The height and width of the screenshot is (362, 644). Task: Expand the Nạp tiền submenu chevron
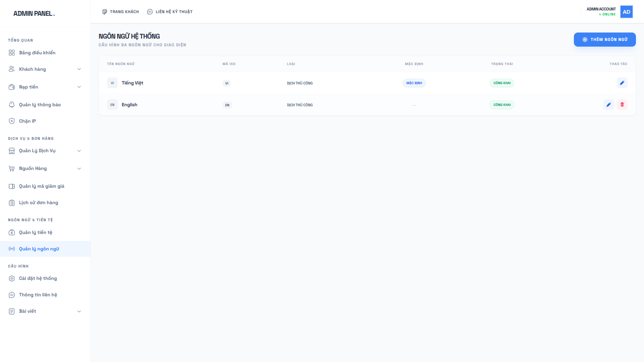pos(79,87)
